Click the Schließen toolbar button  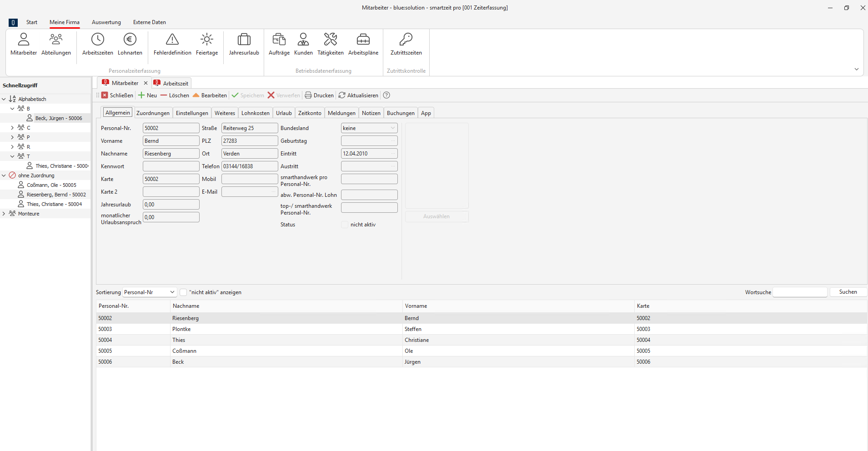[117, 95]
